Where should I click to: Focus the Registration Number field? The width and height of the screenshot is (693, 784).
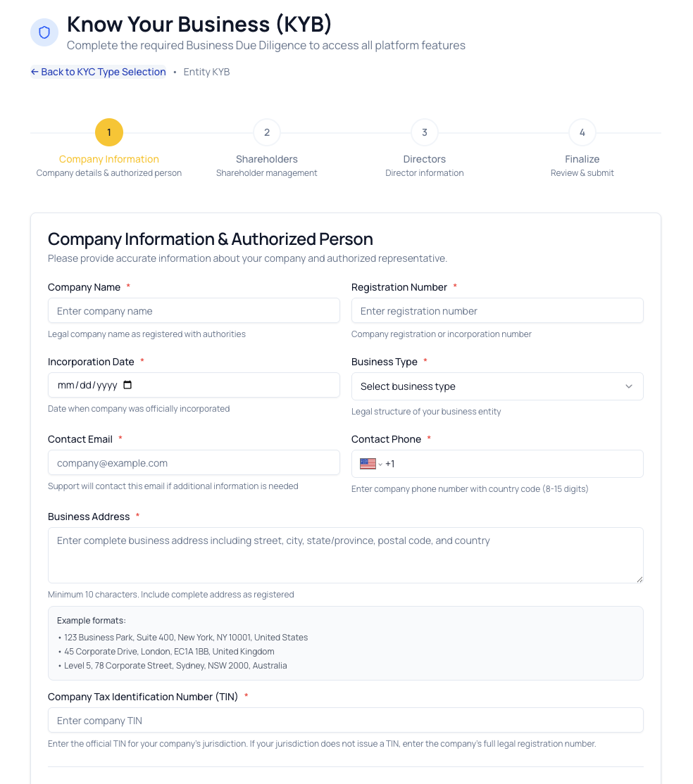(x=497, y=310)
